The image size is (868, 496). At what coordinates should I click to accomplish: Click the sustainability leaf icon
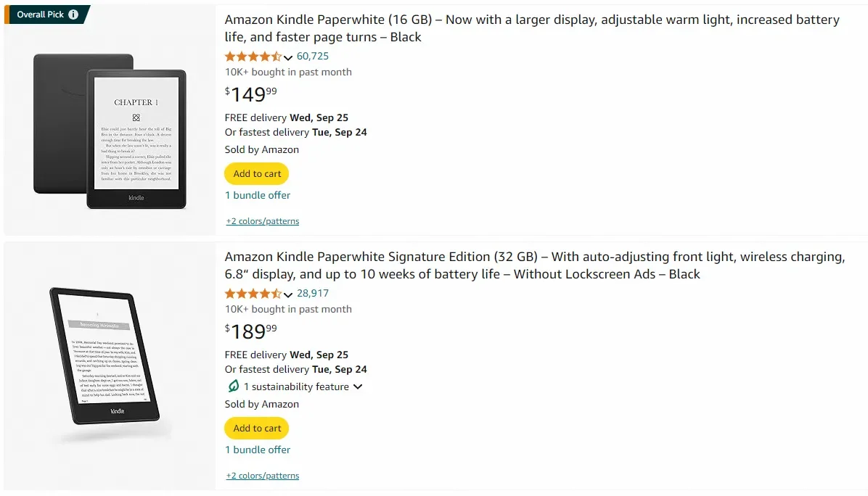[x=233, y=387]
